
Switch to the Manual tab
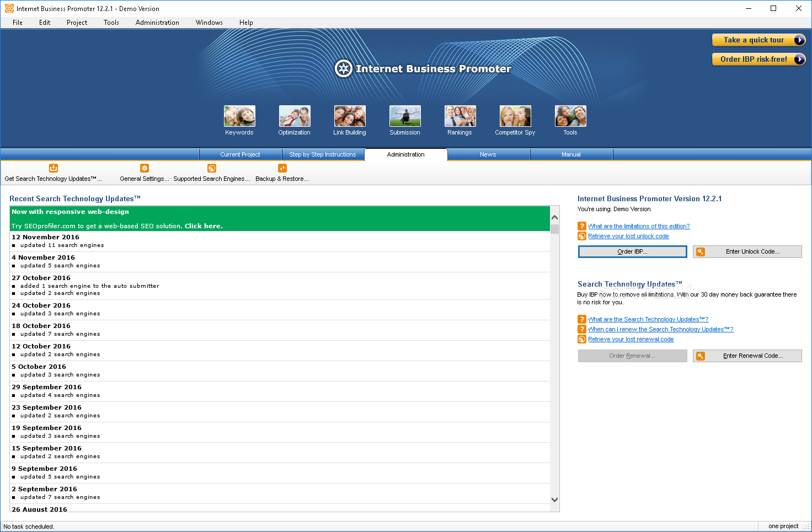click(x=571, y=154)
